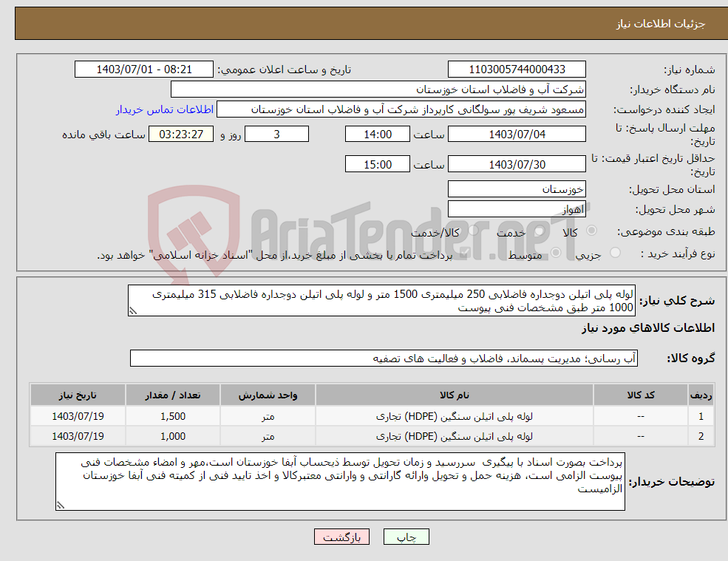Click the item name in row 1
Viewport: 728px width, 561px height.
(455, 416)
